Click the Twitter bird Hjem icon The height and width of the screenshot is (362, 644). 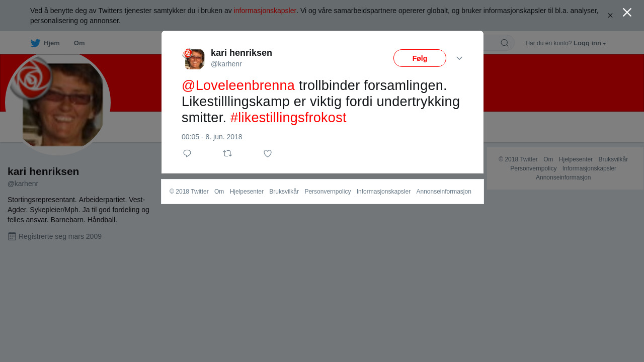point(35,43)
